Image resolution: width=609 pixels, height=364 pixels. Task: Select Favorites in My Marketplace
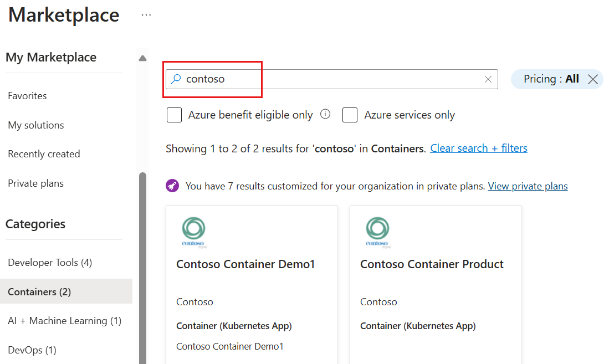(27, 96)
